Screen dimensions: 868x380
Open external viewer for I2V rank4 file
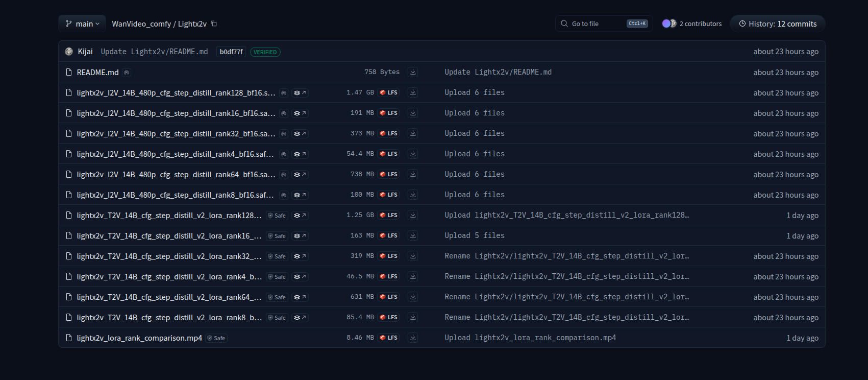[x=300, y=154]
